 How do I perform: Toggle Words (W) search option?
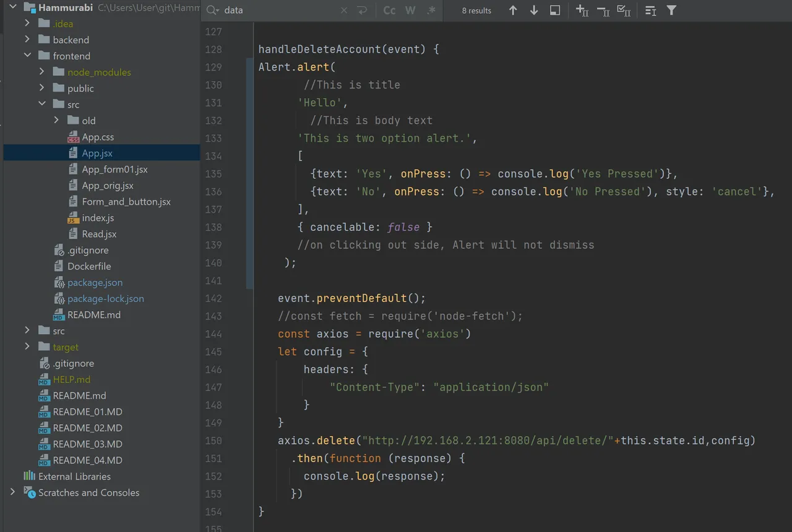tap(410, 11)
